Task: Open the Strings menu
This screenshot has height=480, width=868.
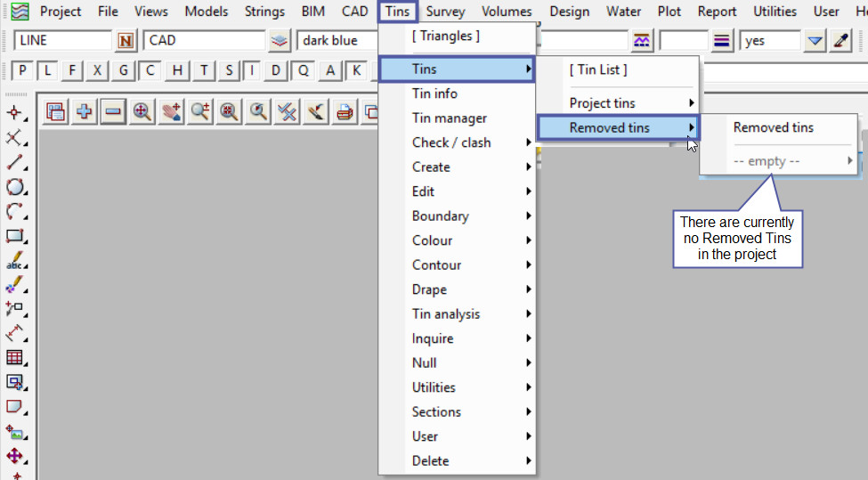Action: (264, 11)
